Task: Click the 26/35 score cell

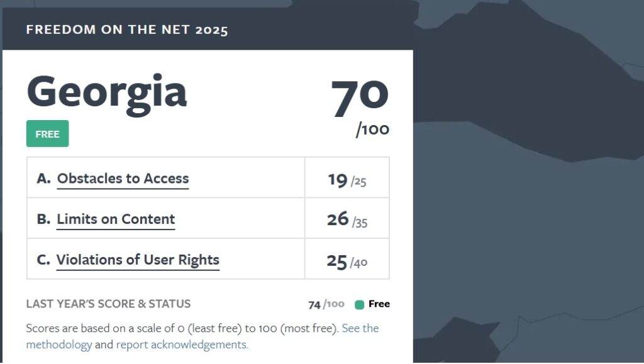Action: coord(347,220)
